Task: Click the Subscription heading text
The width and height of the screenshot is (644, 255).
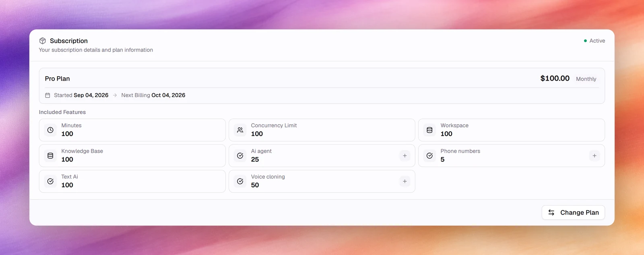Action: tap(69, 41)
